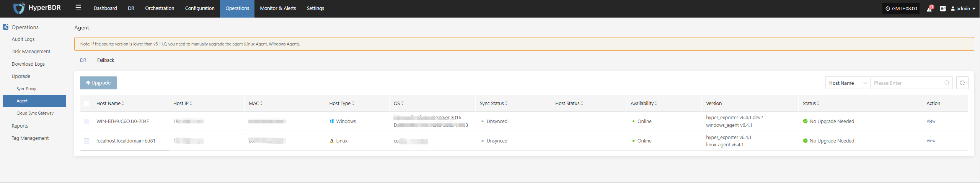Screen dimensions: 980x183
Task: Open Cloud Sync Gateway in sidebar
Action: pyautogui.click(x=35, y=113)
